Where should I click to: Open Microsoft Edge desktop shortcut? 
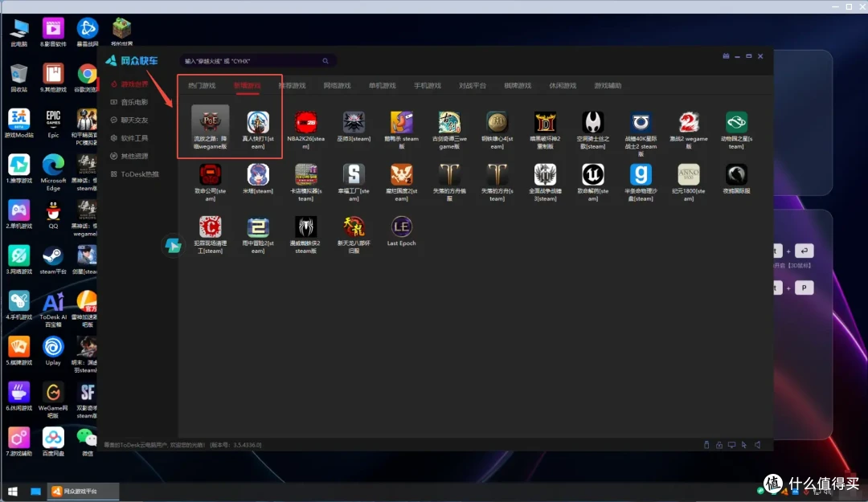53,173
